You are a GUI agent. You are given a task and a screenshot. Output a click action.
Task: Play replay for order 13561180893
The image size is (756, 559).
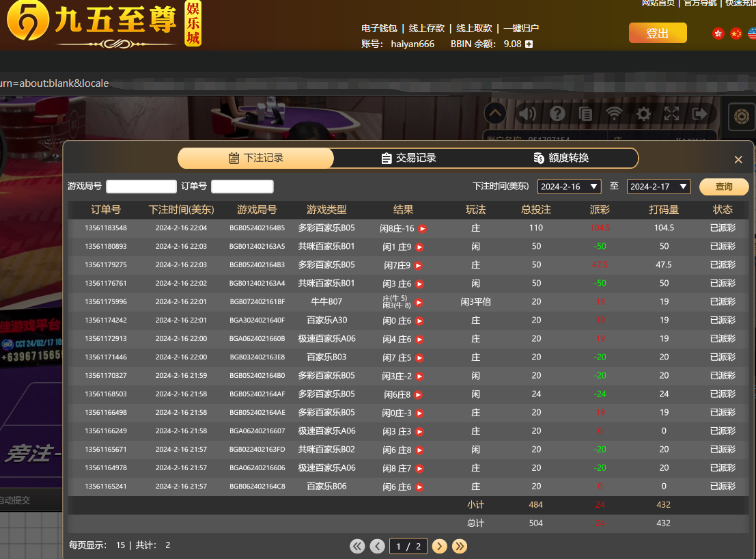pos(419,247)
